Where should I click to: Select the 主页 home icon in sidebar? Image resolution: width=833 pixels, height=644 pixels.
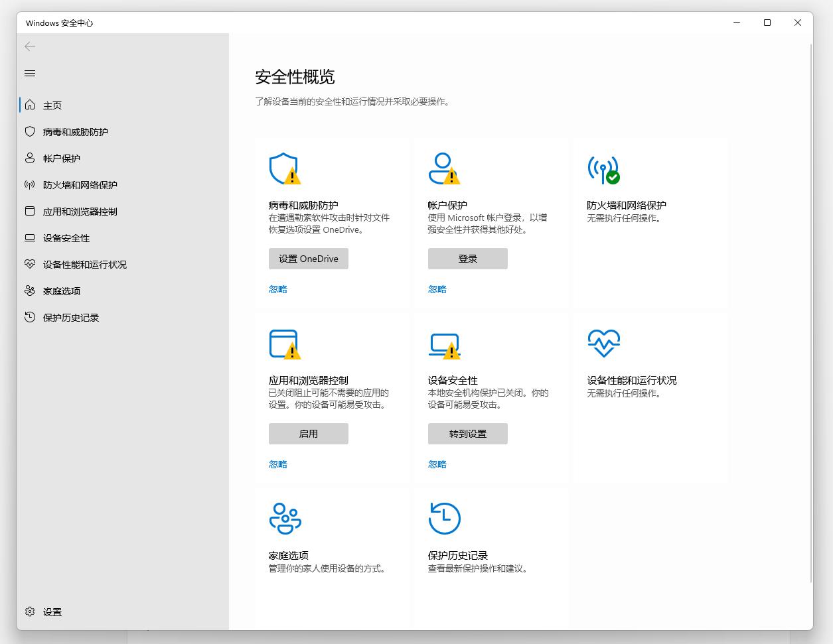click(x=29, y=104)
